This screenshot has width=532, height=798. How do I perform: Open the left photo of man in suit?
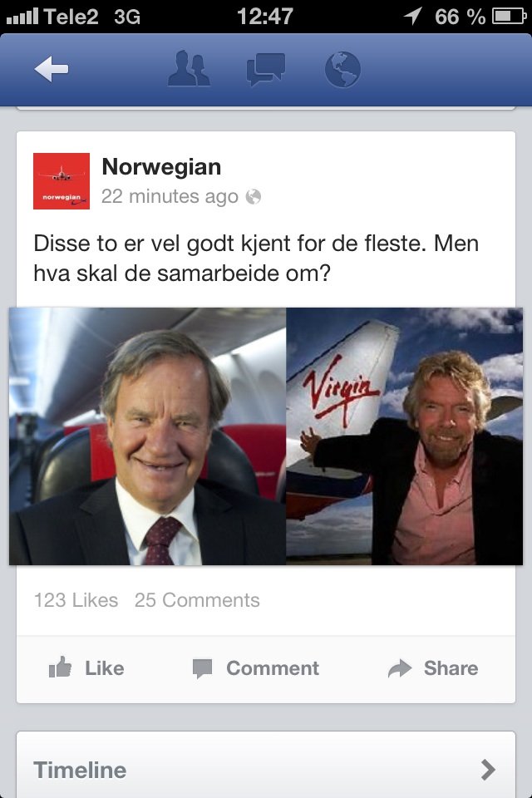148,436
